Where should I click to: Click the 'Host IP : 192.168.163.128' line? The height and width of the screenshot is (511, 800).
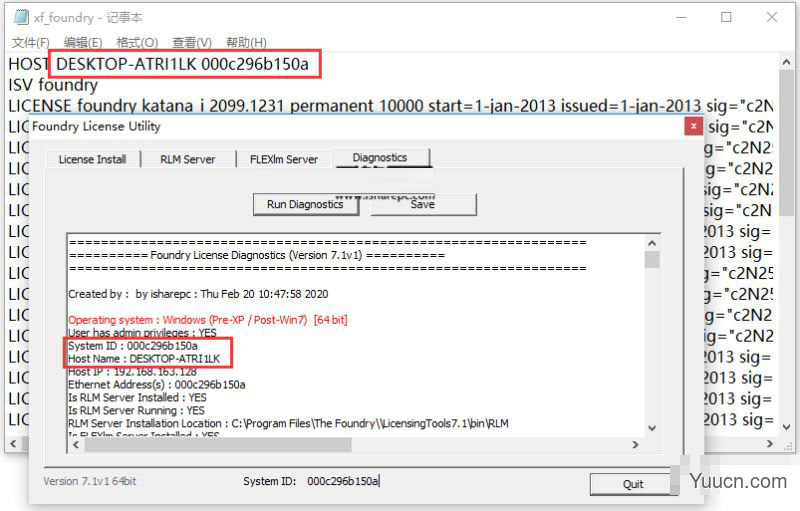[x=133, y=372]
